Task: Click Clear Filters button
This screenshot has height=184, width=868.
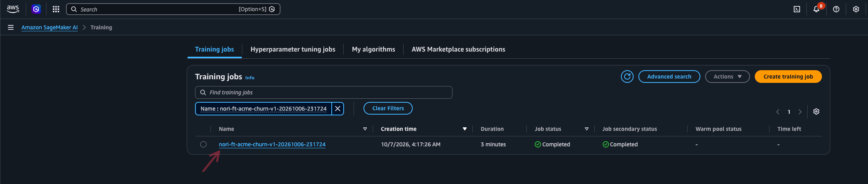Action: [388, 108]
